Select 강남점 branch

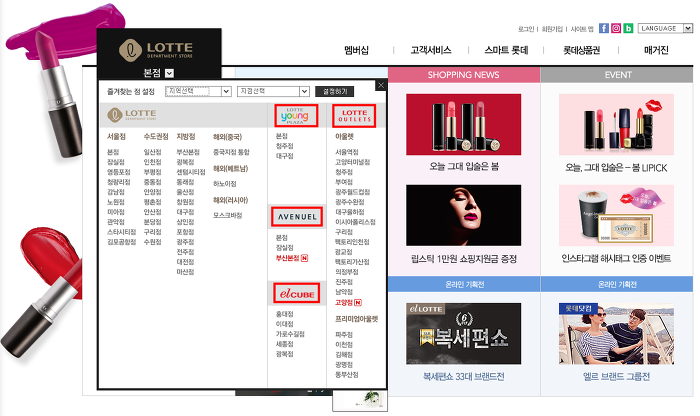click(116, 192)
